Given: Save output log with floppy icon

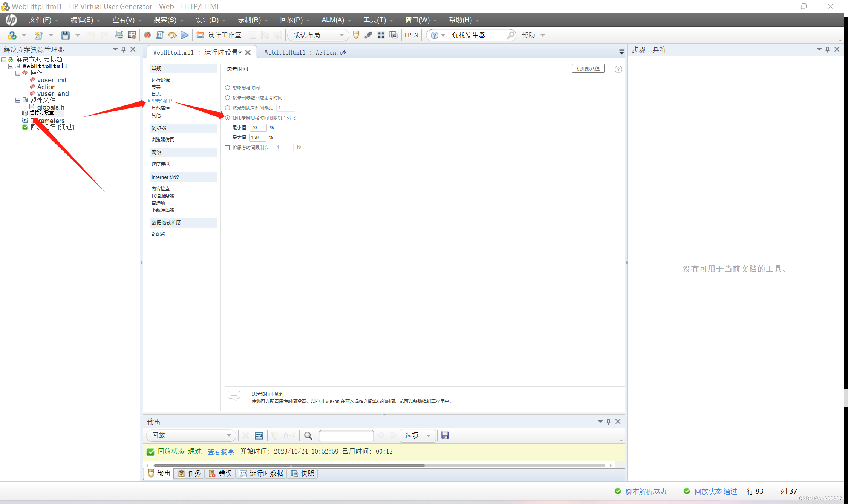Looking at the screenshot, I should pos(445,435).
